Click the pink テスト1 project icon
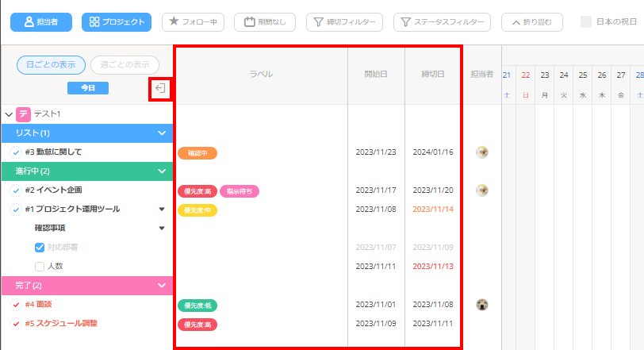This screenshot has width=644, height=350. point(24,114)
